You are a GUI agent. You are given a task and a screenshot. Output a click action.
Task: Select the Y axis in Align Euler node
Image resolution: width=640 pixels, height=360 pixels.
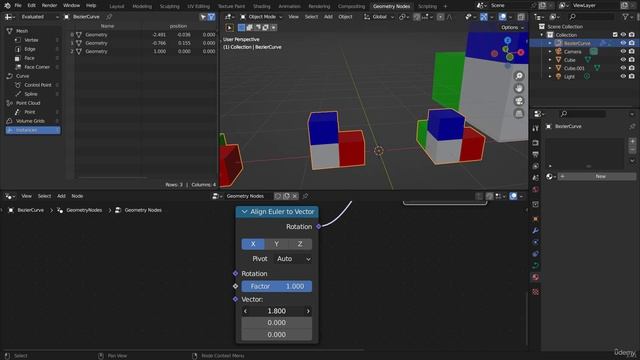[276, 244]
